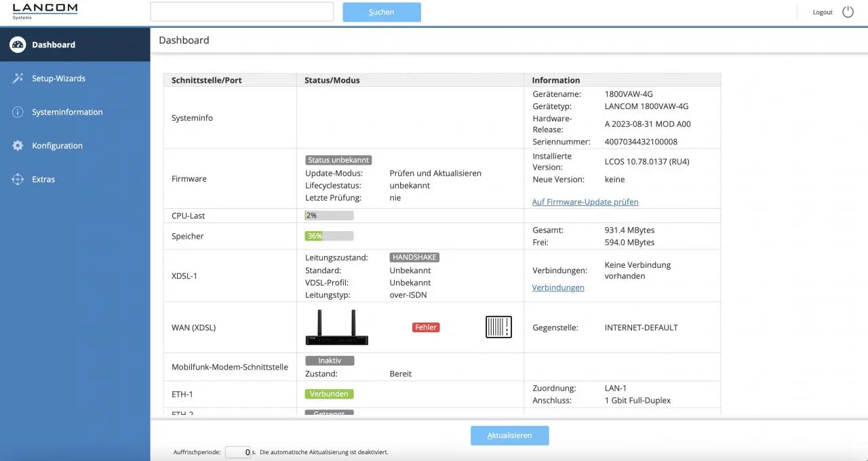
Task: Open the Verbindungen link in XDSL-1 row
Action: click(558, 287)
